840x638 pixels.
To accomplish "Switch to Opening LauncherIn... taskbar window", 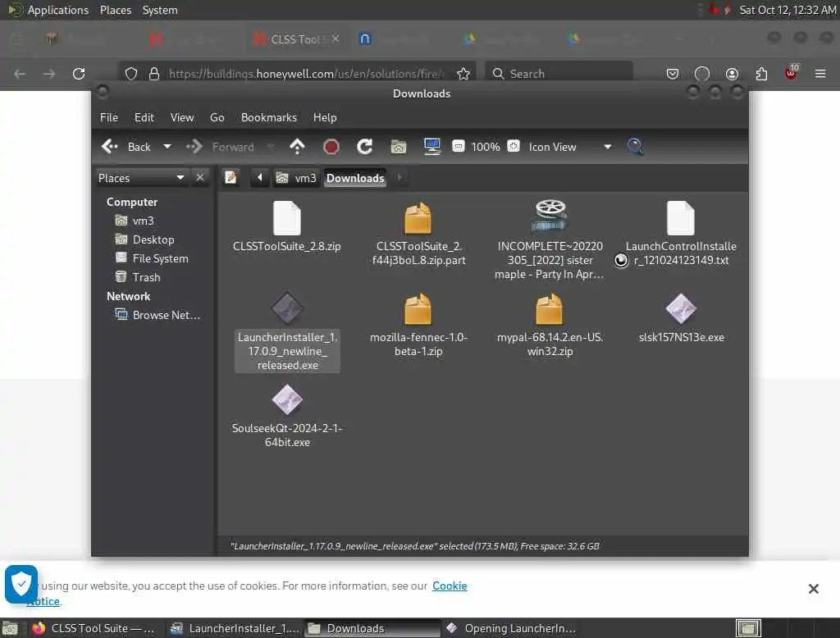I will (512, 628).
